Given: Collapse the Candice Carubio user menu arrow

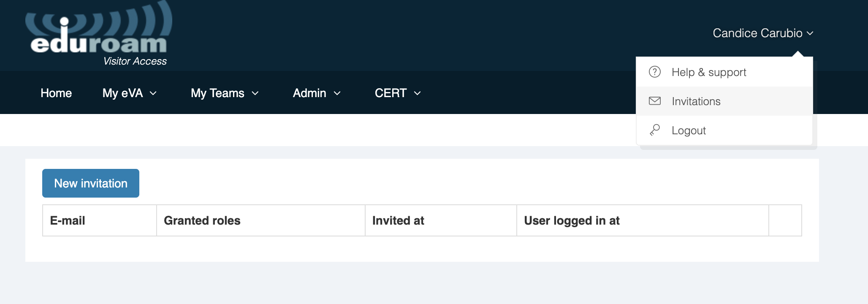Looking at the screenshot, I should (810, 33).
